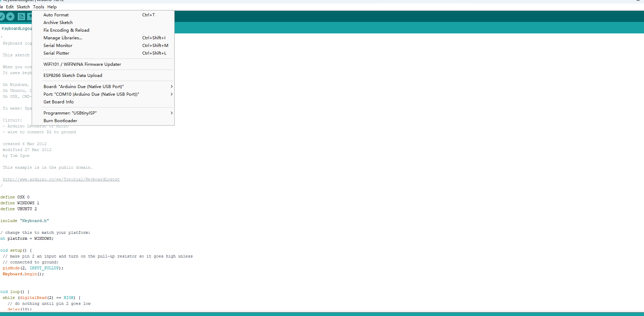Select Archive Sketch menu entry

pos(103,23)
